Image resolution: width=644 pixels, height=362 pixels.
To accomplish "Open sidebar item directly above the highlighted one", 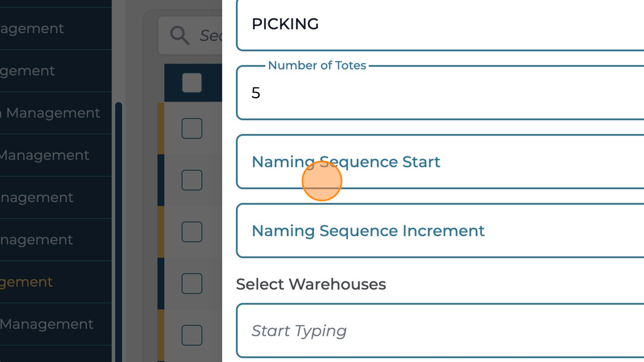I will coord(37,240).
